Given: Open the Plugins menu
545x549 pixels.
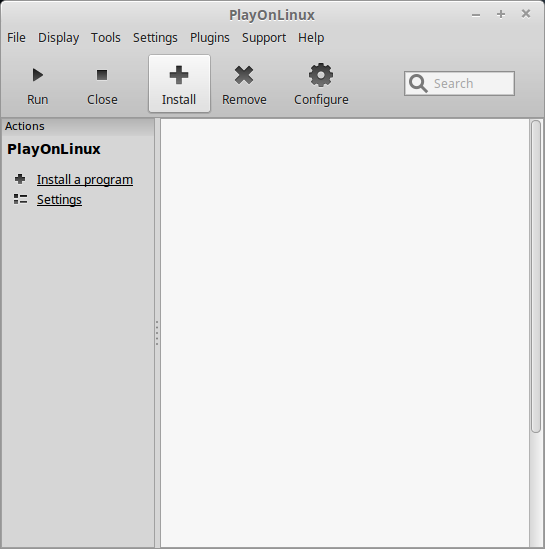Looking at the screenshot, I should point(210,37).
